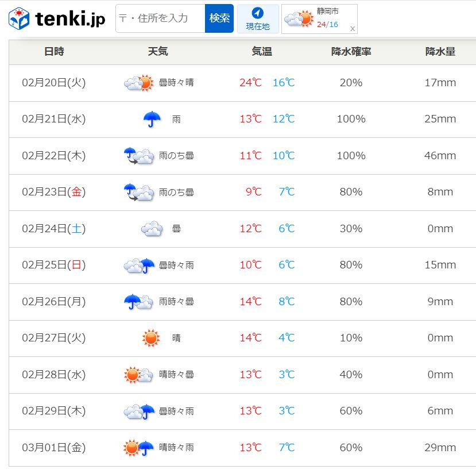Click the sun icon for 02月27日
The width and height of the screenshot is (476, 473).
coord(151,338)
